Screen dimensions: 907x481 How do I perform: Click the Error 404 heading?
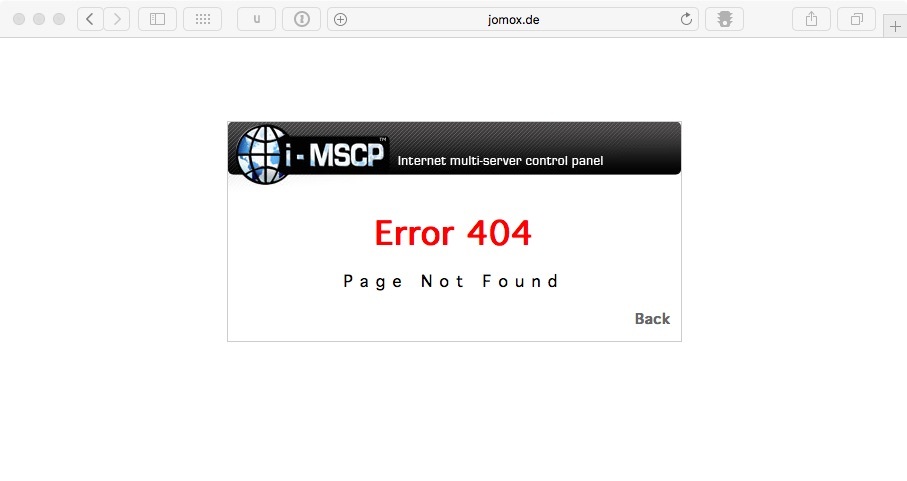tap(453, 233)
